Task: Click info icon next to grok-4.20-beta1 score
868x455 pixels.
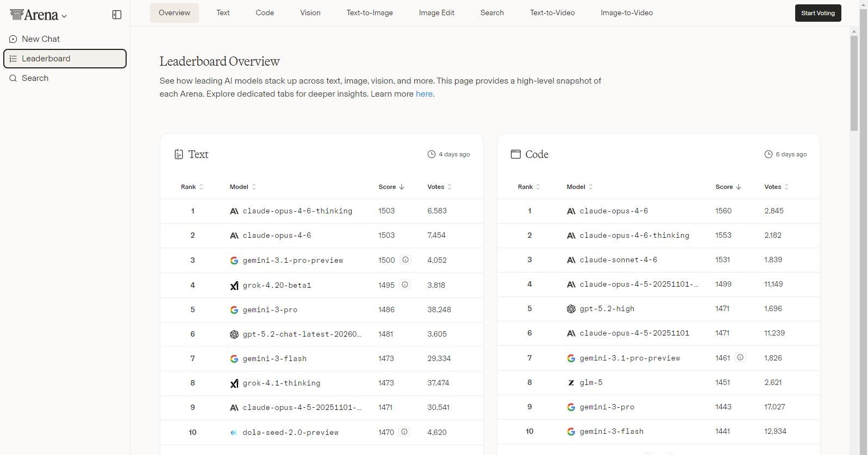Action: point(405,285)
